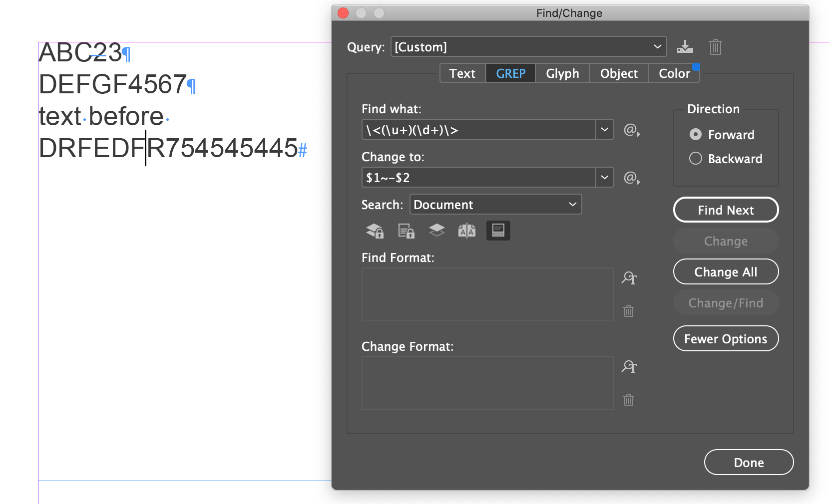Switch to the Text tab
The height and width of the screenshot is (504, 829).
(461, 73)
